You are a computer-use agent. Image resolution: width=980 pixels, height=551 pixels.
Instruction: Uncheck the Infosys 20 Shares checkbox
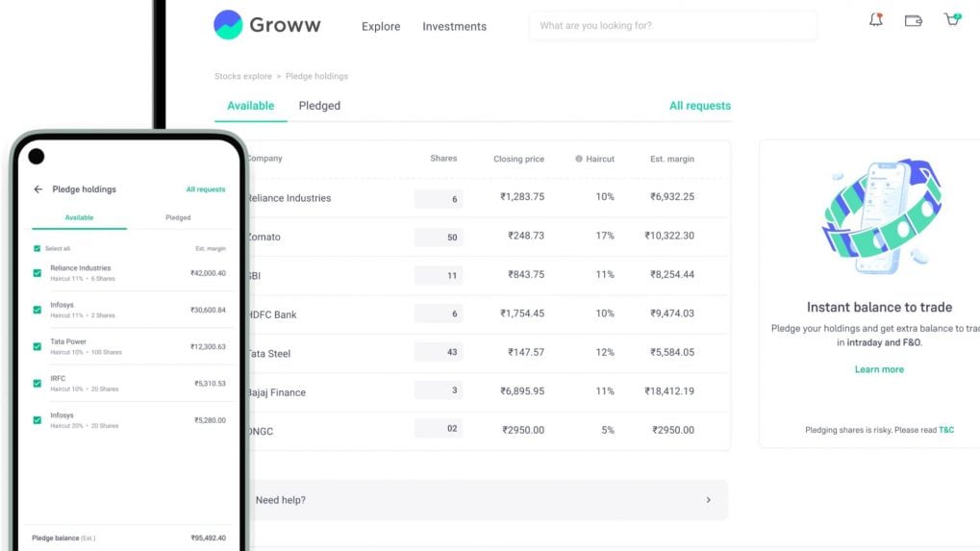click(37, 420)
